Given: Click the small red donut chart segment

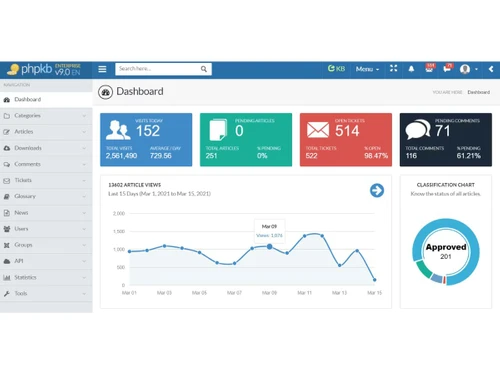Looking at the screenshot, I should pyautogui.click(x=444, y=280).
